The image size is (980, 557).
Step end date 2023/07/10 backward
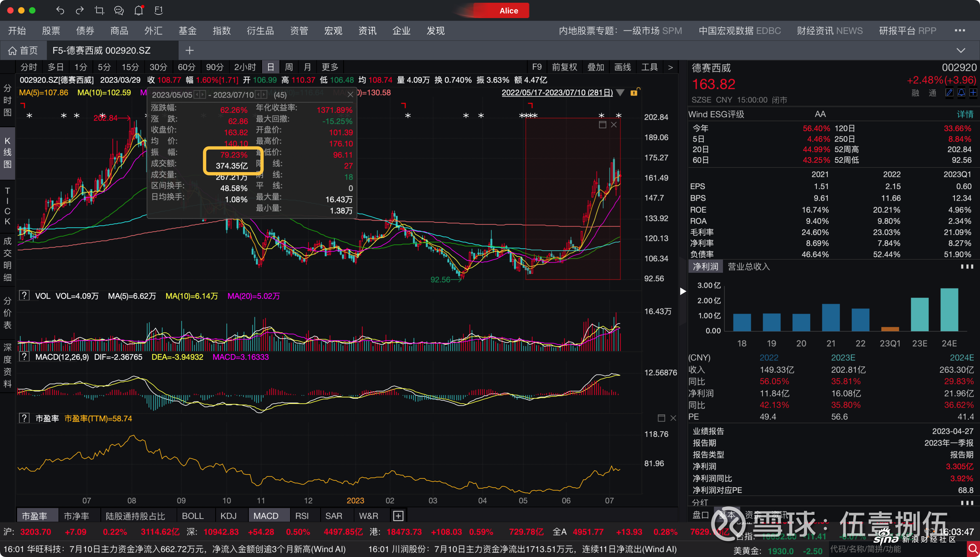(x=258, y=94)
